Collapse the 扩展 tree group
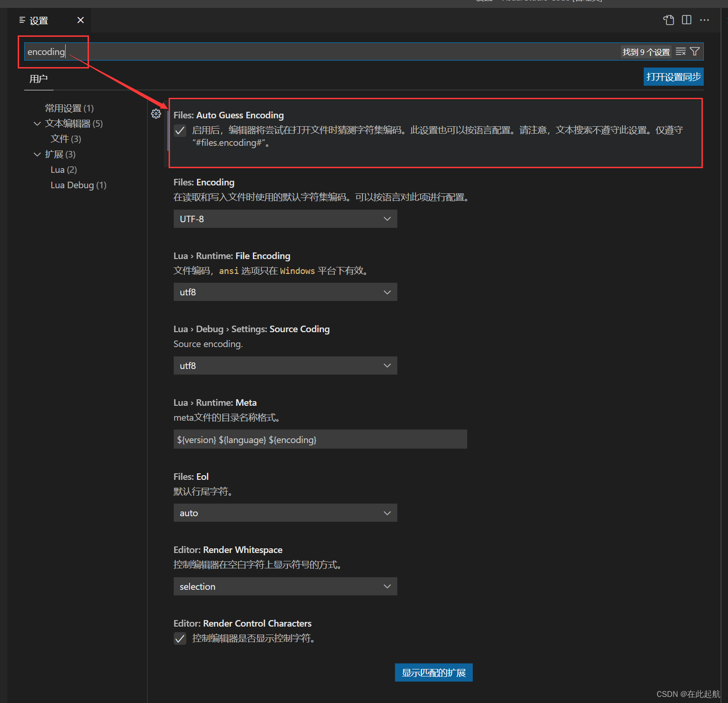 tap(37, 154)
